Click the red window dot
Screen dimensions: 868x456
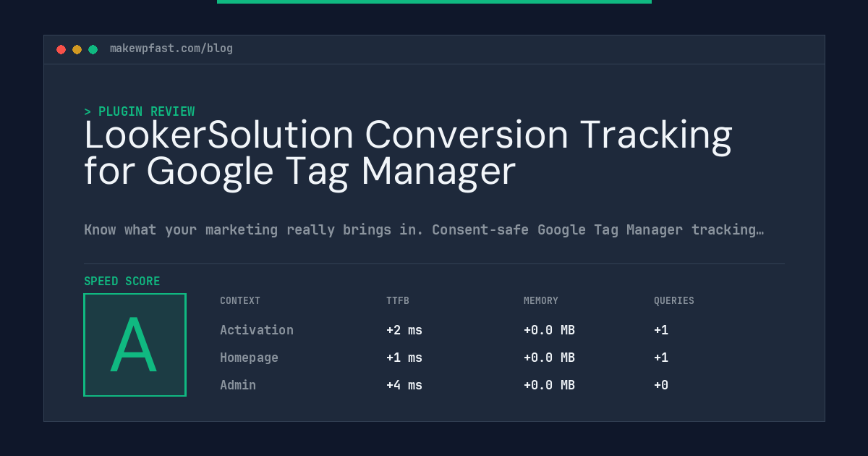(x=61, y=49)
